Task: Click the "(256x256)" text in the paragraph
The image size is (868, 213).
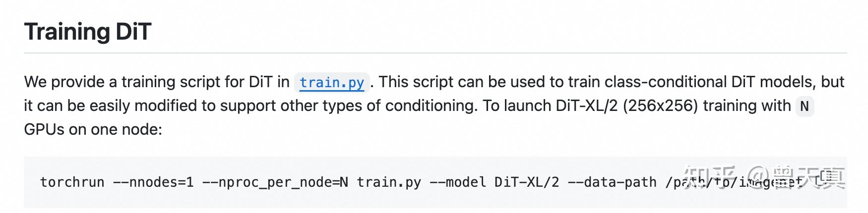Action: (x=660, y=106)
